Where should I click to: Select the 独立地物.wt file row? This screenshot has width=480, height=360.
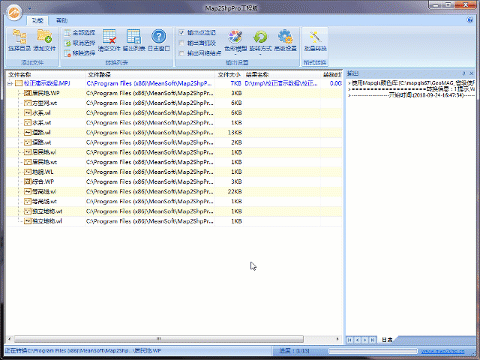click(174, 211)
